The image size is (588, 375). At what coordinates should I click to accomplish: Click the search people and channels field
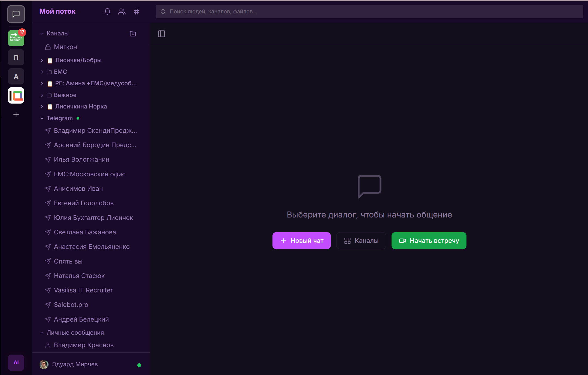click(x=369, y=11)
